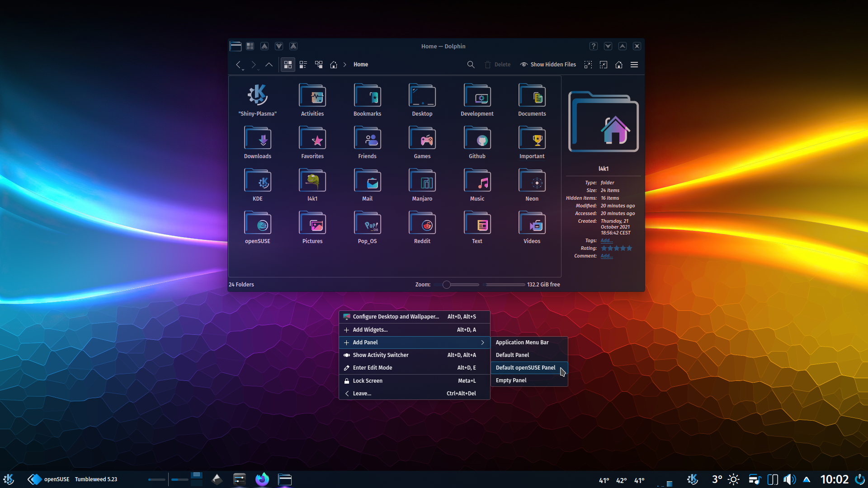This screenshot has width=868, height=488.
Task: Select Default openSUSE Panel option
Action: click(x=529, y=368)
